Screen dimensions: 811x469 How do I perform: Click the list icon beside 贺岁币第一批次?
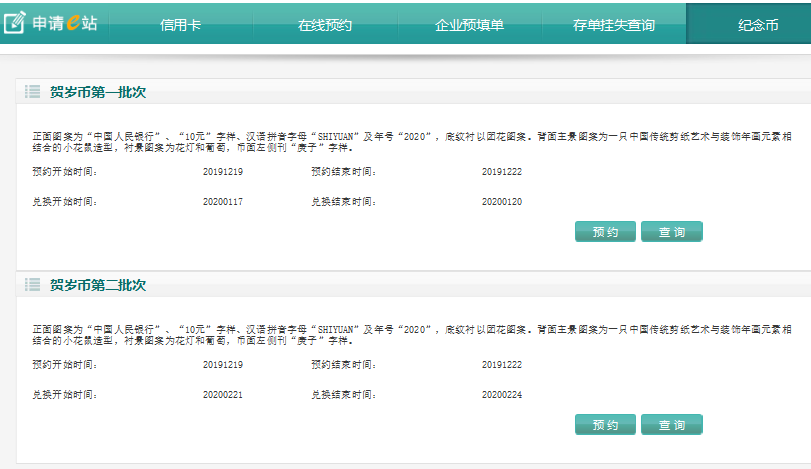tap(32, 93)
